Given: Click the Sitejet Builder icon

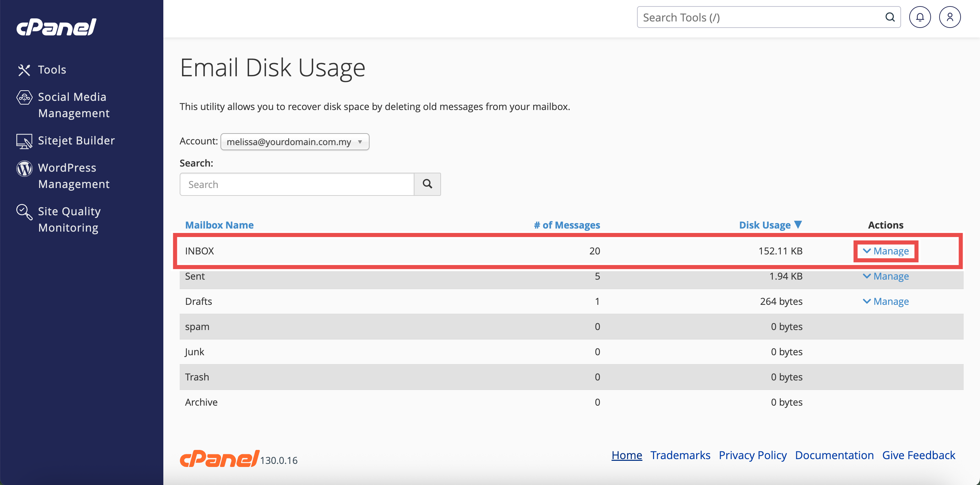Looking at the screenshot, I should coord(24,141).
